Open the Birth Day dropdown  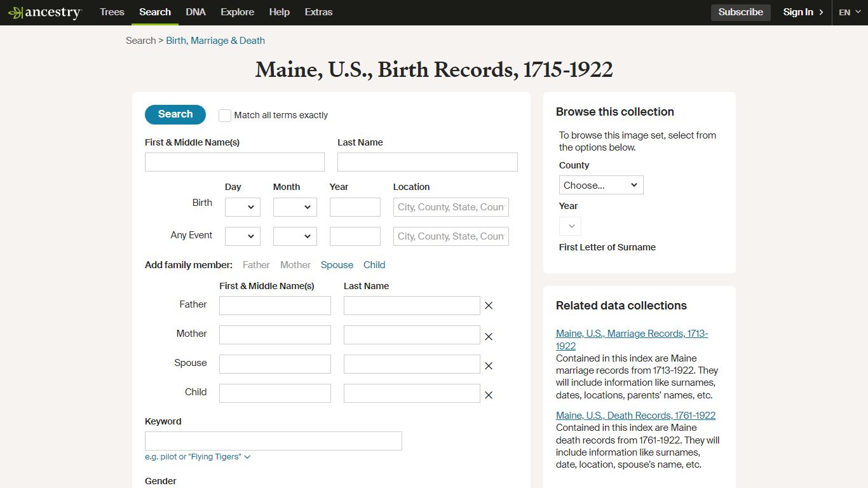coord(243,207)
